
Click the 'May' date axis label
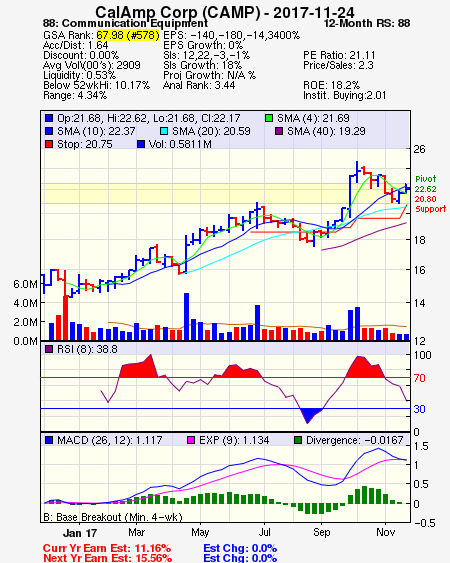[x=200, y=532]
